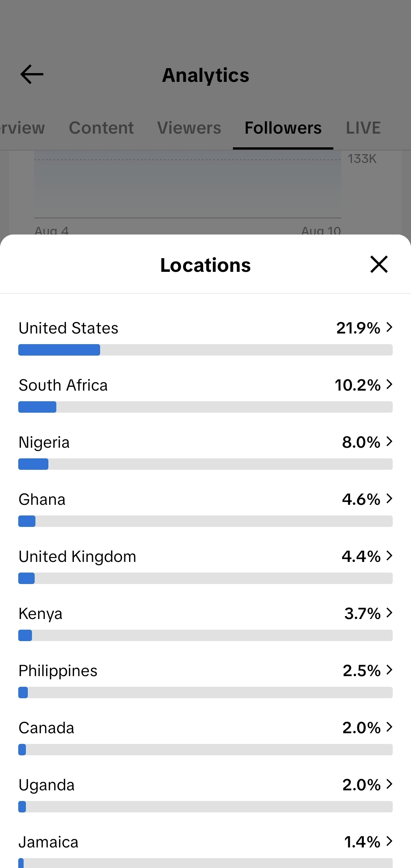Click the United States percentage bar
411x868 pixels.
pyautogui.click(x=205, y=350)
